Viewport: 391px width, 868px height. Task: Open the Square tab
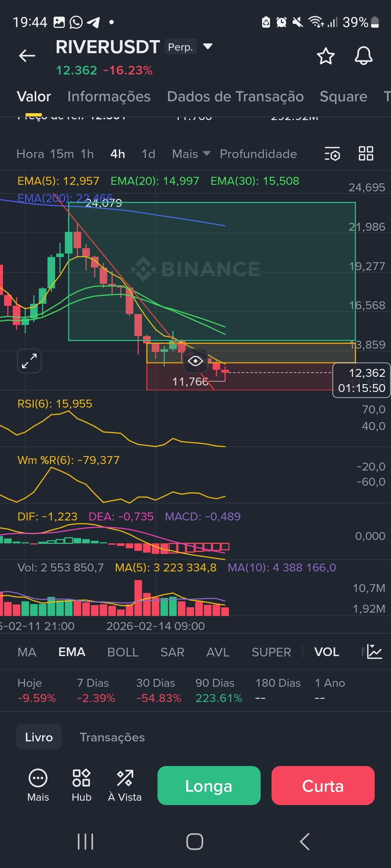tap(343, 97)
